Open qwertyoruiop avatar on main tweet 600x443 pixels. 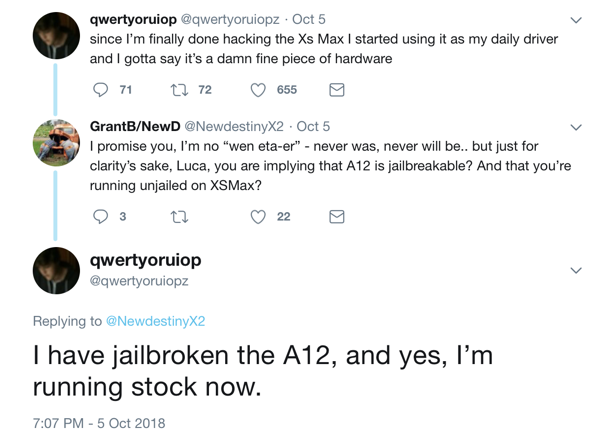(56, 270)
